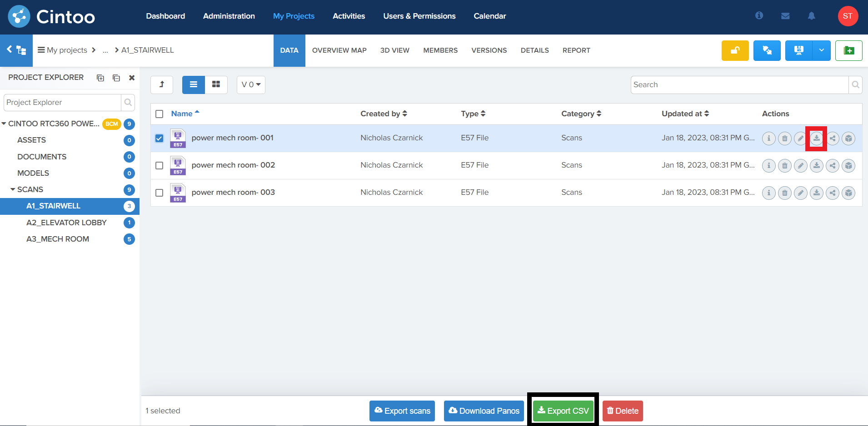Open the Calendar menu
This screenshot has height=426, width=868.
(490, 16)
